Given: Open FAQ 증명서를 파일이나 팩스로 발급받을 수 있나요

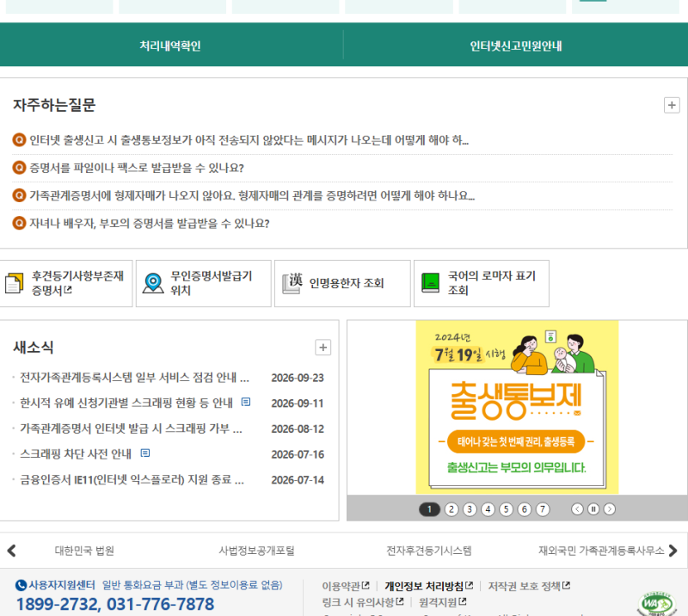Looking at the screenshot, I should pos(137,168).
